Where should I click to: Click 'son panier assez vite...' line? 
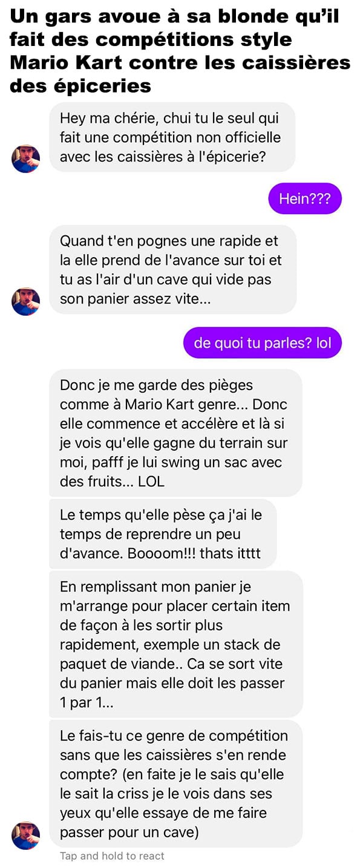(136, 300)
